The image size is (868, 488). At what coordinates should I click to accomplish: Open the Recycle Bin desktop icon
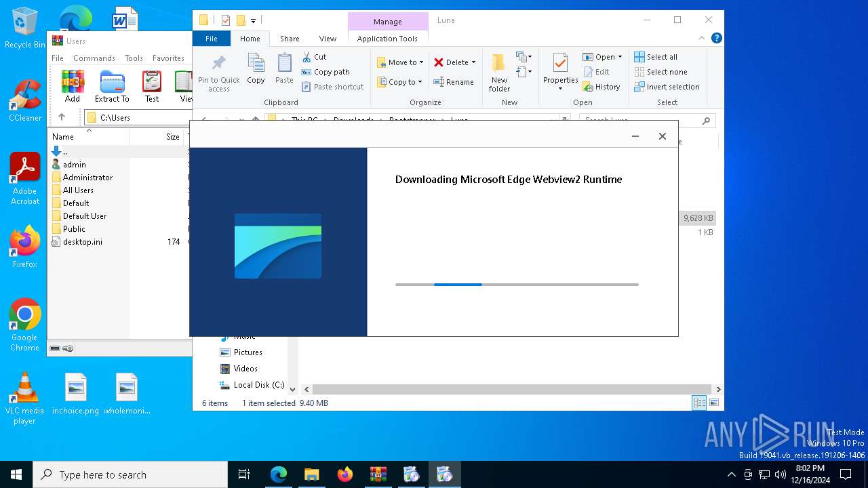coord(25,28)
